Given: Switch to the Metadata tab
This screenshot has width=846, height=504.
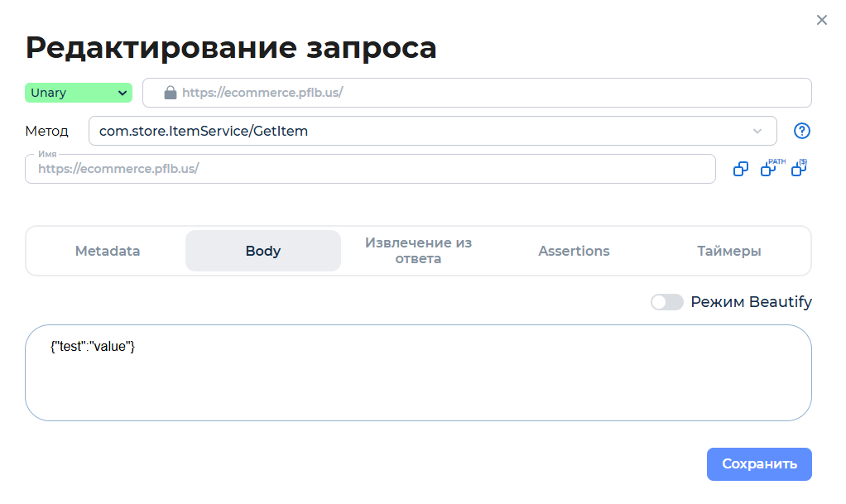Looking at the screenshot, I should tap(107, 250).
